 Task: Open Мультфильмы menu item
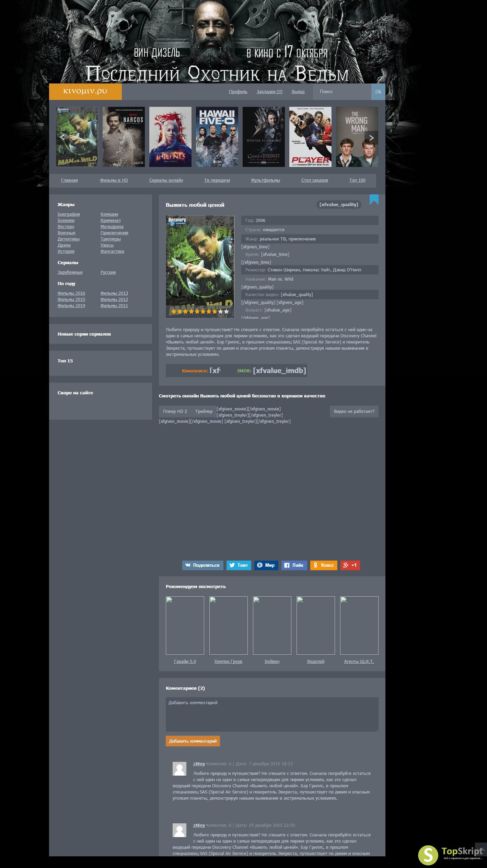coord(265,180)
